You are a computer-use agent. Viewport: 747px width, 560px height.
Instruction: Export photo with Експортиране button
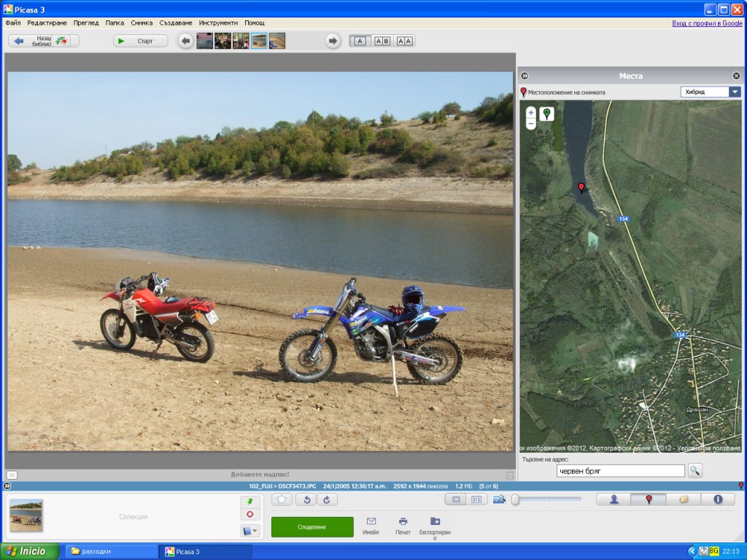pos(435,528)
